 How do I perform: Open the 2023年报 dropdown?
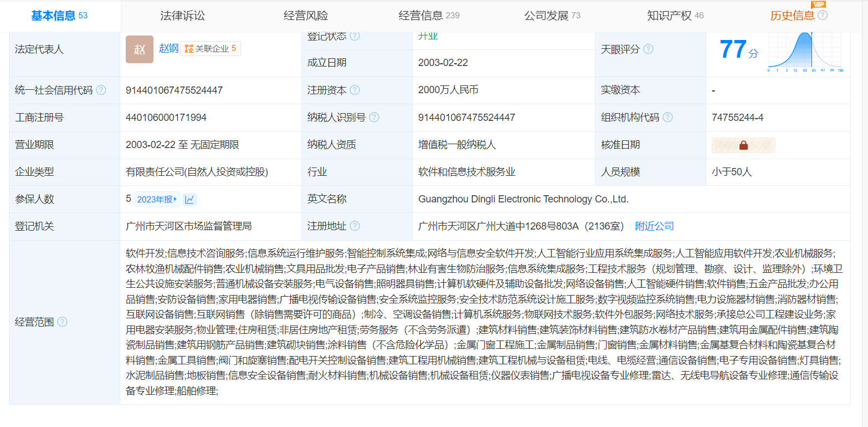pos(157,200)
